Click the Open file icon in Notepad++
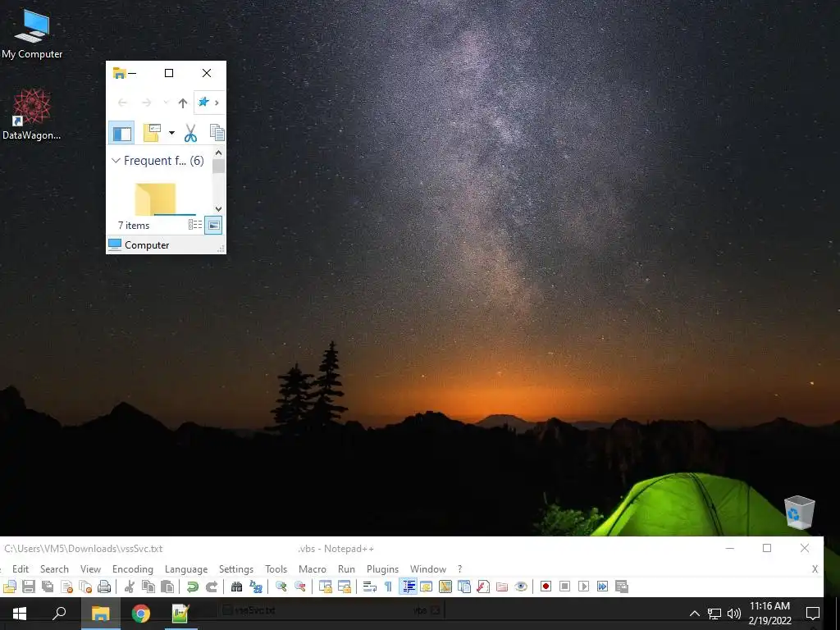 tap(10, 587)
